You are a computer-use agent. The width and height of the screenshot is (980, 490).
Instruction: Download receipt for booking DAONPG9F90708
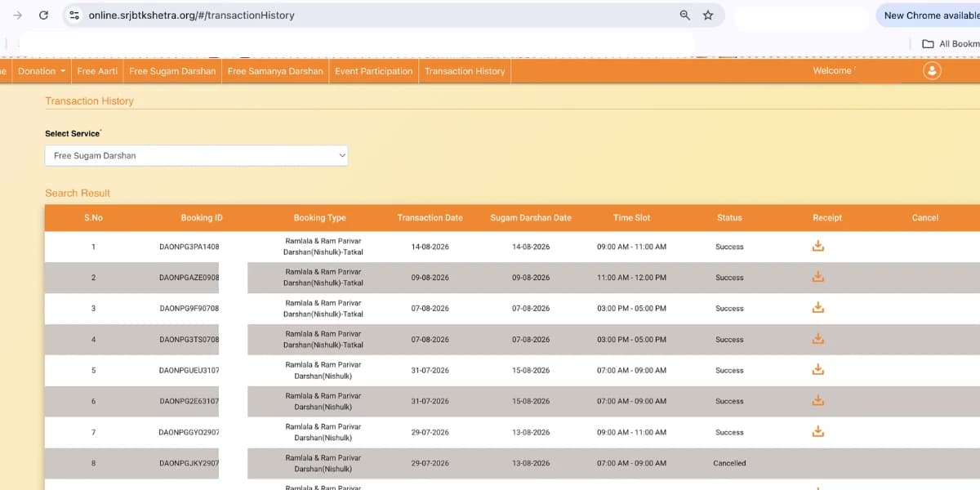coord(818,308)
